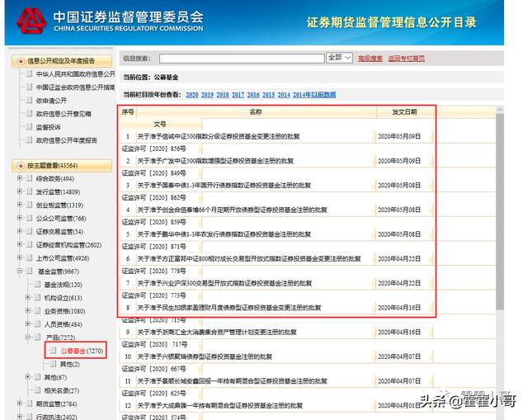Screen dimensions: 528x420
Task: Select the 行政执法(2402) tree item
Action: coord(56,417)
